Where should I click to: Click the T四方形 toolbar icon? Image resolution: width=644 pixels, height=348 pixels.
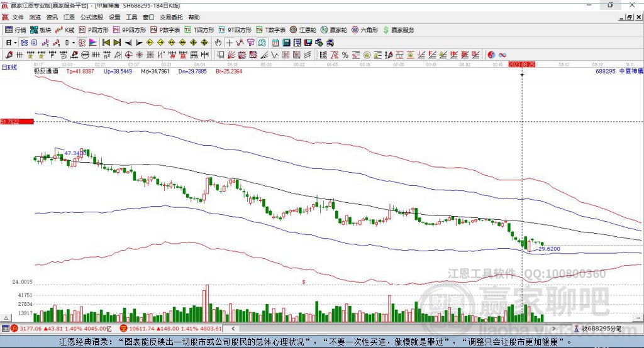[199, 30]
